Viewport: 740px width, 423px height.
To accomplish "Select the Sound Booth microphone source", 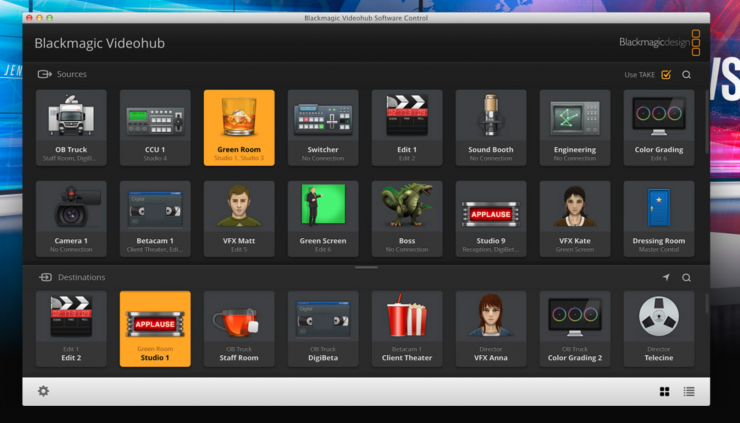I will (x=491, y=127).
